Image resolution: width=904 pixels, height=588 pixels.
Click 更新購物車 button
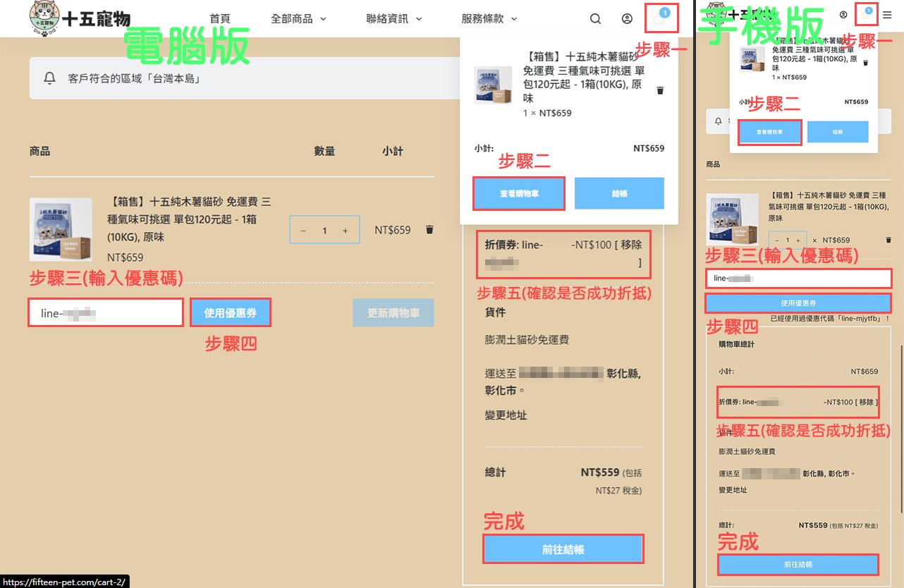point(393,313)
